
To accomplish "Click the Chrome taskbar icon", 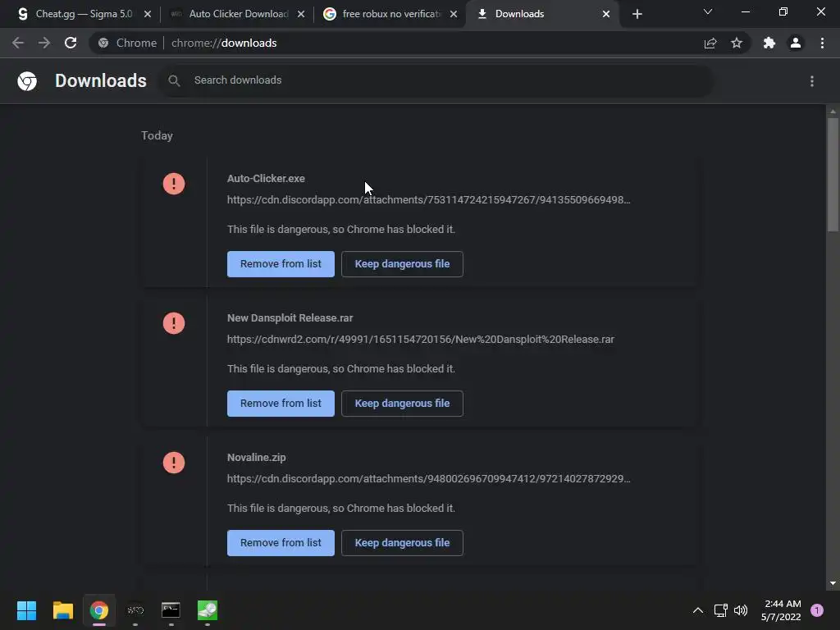I will [99, 610].
